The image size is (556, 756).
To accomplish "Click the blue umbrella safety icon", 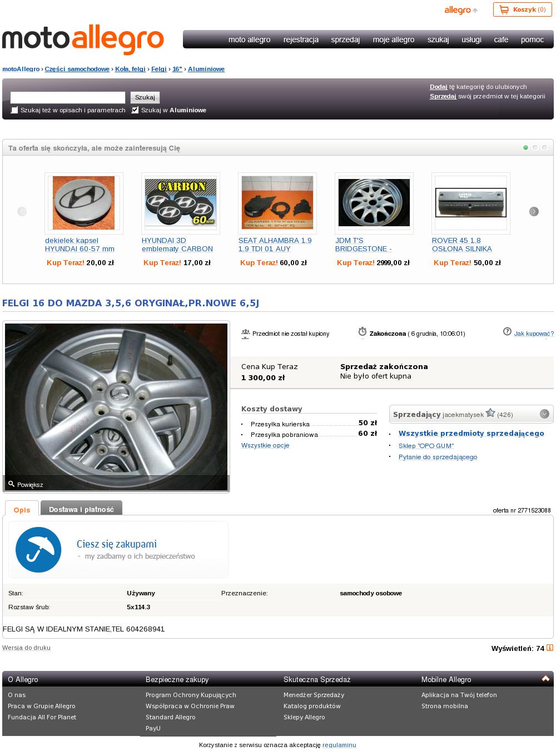I will point(38,550).
